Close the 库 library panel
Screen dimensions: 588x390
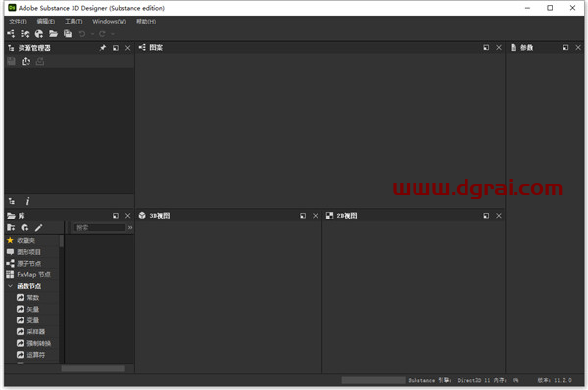point(127,216)
